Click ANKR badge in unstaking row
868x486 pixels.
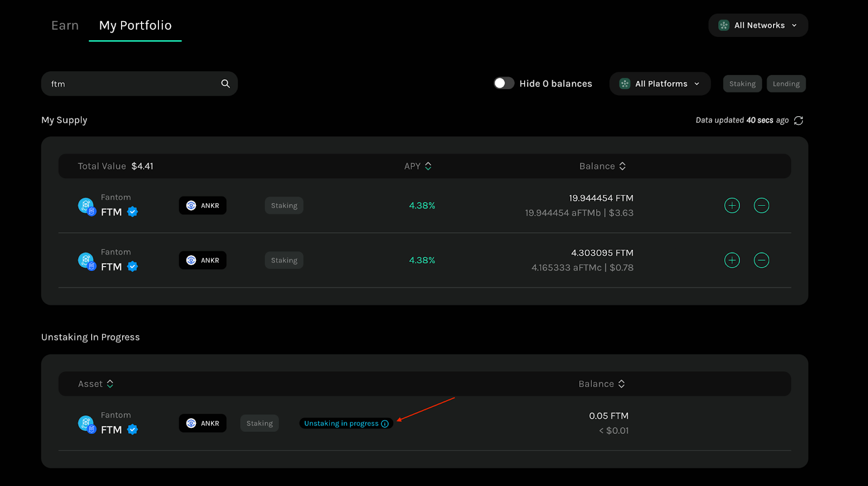click(202, 424)
